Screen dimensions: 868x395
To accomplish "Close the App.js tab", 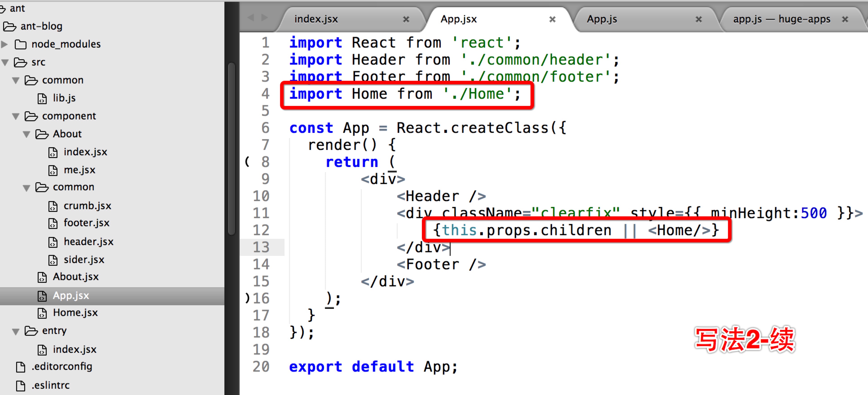I will [x=699, y=19].
